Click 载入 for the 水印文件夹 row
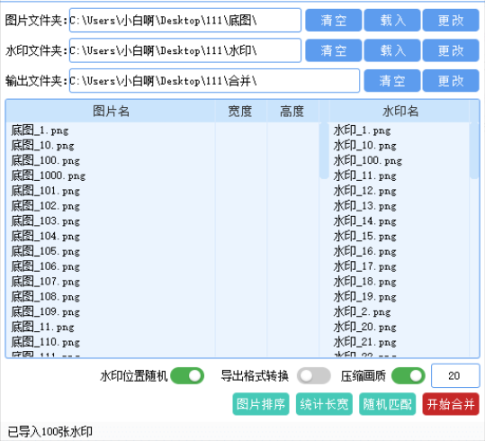The image size is (485, 441). (392, 50)
